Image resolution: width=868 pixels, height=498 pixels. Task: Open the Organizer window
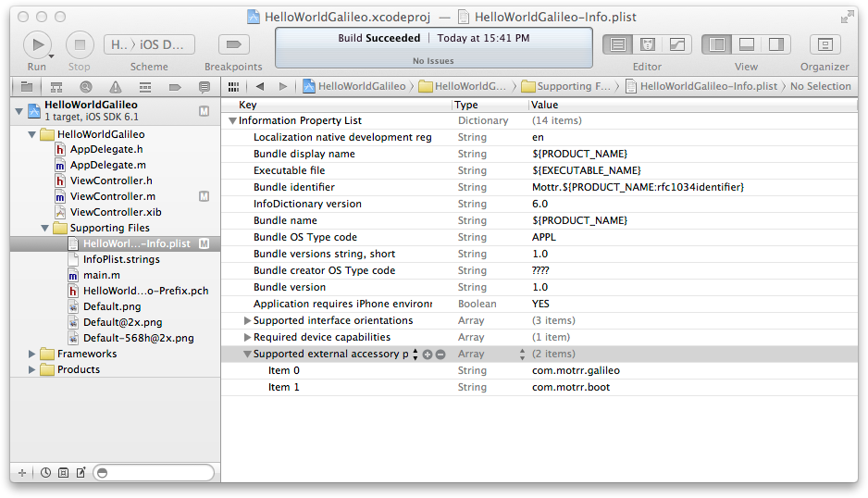tap(825, 44)
